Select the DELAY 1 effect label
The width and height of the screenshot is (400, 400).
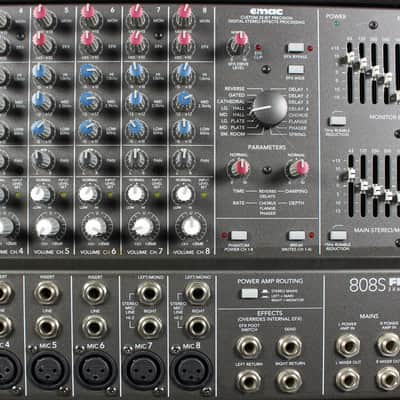coord(298,90)
